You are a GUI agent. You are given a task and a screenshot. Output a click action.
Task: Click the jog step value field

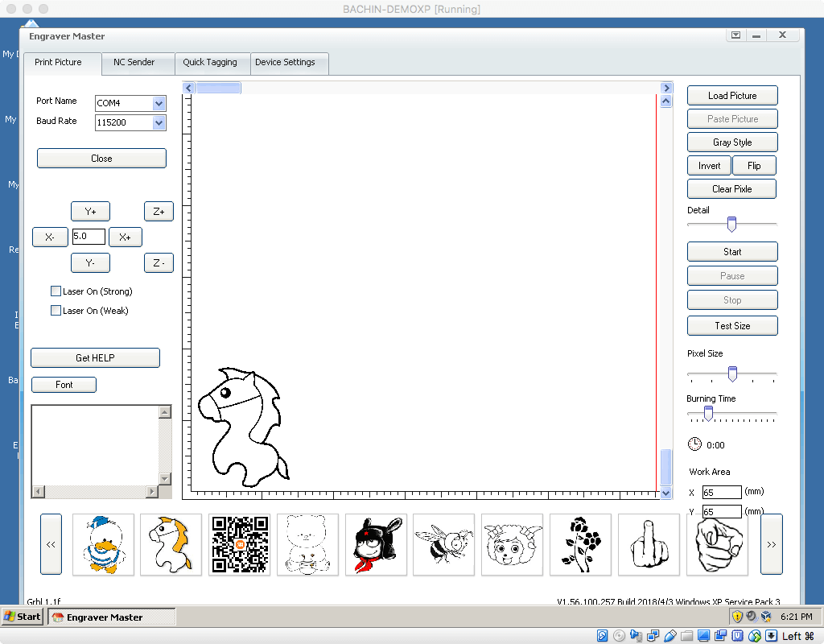coord(89,237)
